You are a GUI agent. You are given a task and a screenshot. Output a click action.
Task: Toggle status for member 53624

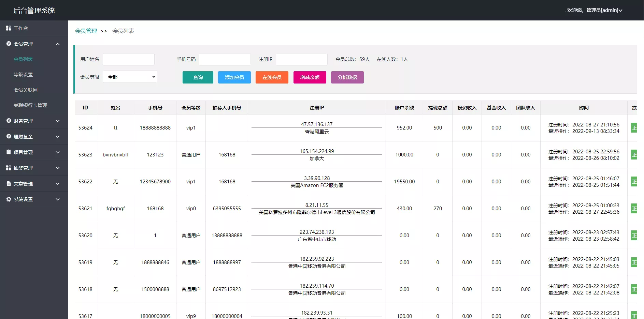click(634, 128)
